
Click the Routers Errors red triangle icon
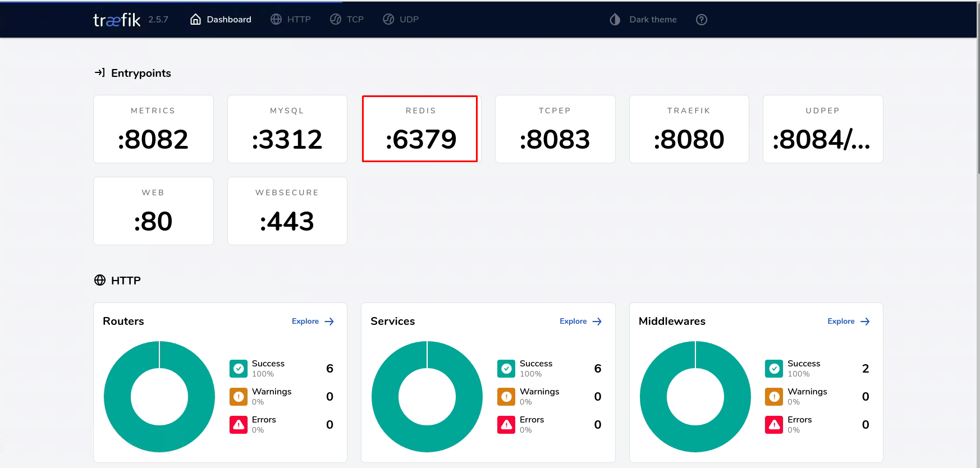pyautogui.click(x=239, y=425)
